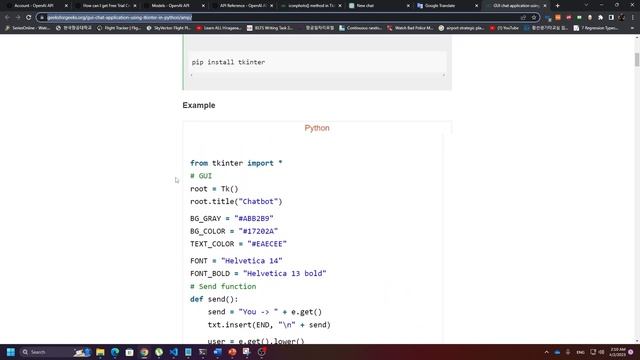Bookmark this page with the star icon
Screen dimensions: 640x360
coord(533,18)
